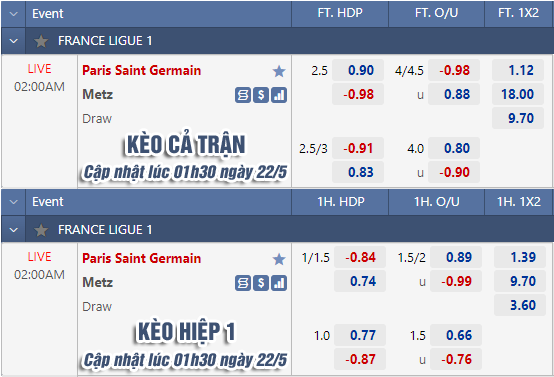The image size is (554, 377).
Task: Select first-half draw odds 3.60
Action: 520,305
